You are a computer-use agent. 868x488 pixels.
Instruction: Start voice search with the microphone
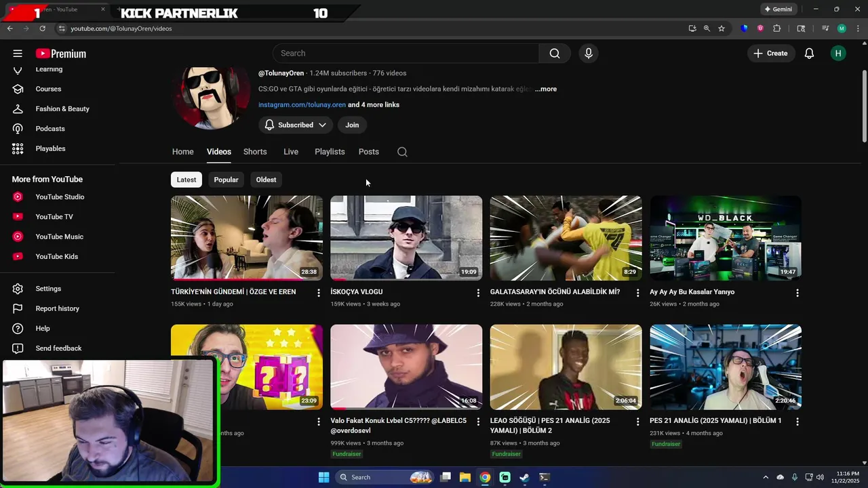(589, 54)
